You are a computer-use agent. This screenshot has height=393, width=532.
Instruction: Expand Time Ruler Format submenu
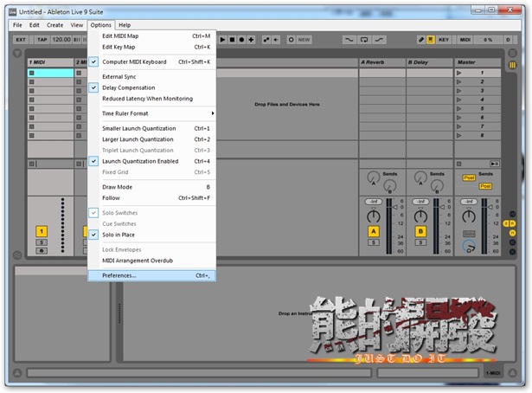(152, 113)
